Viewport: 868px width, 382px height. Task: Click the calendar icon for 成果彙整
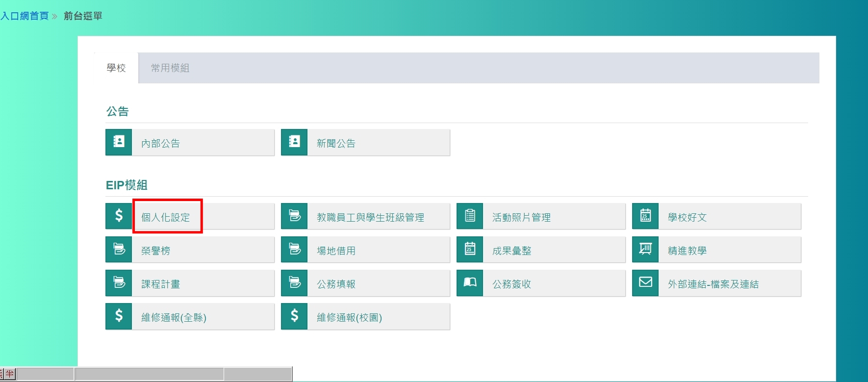pyautogui.click(x=470, y=250)
